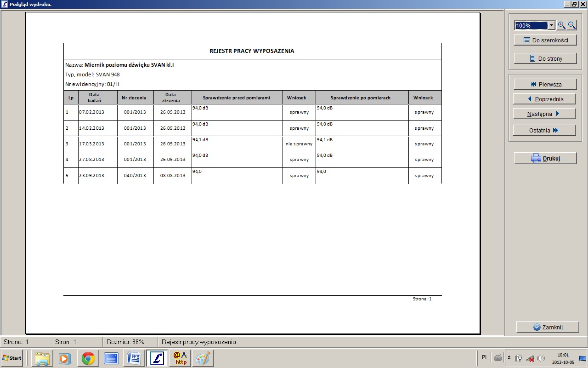Click the Nr ewidencyjny: 01/H line
Viewport: 588px width, 368px height.
92,84
